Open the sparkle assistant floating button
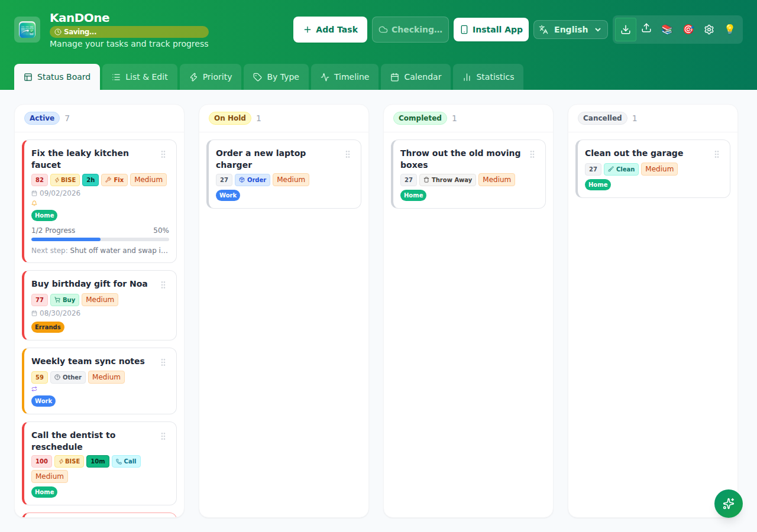757x532 pixels. 729,504
